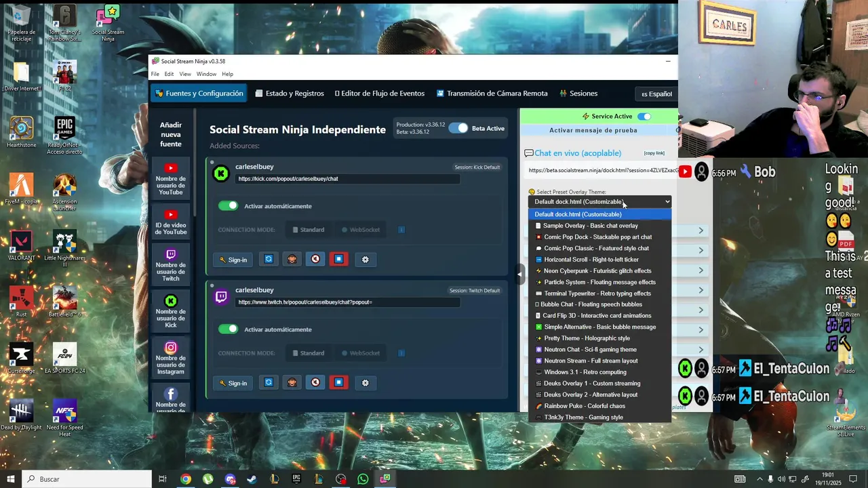Image resolution: width=868 pixels, height=488 pixels.
Task: Open the gear settings on the Kick source
Action: (x=365, y=260)
